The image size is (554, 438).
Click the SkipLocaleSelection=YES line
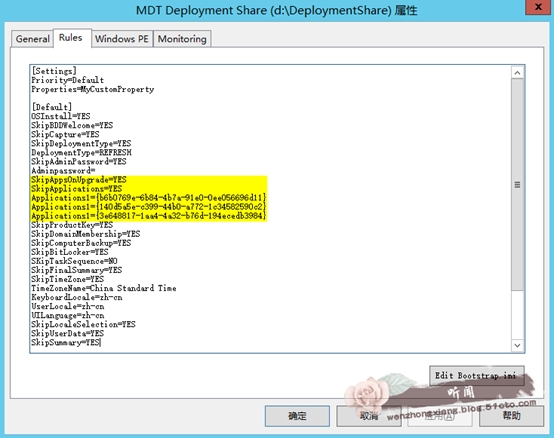[83, 324]
